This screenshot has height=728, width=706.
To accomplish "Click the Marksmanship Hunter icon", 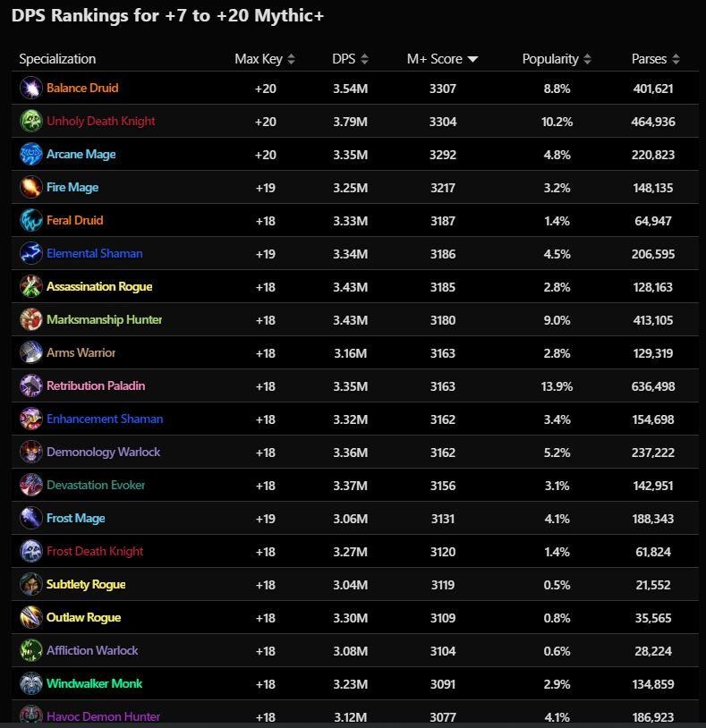I will (30, 319).
